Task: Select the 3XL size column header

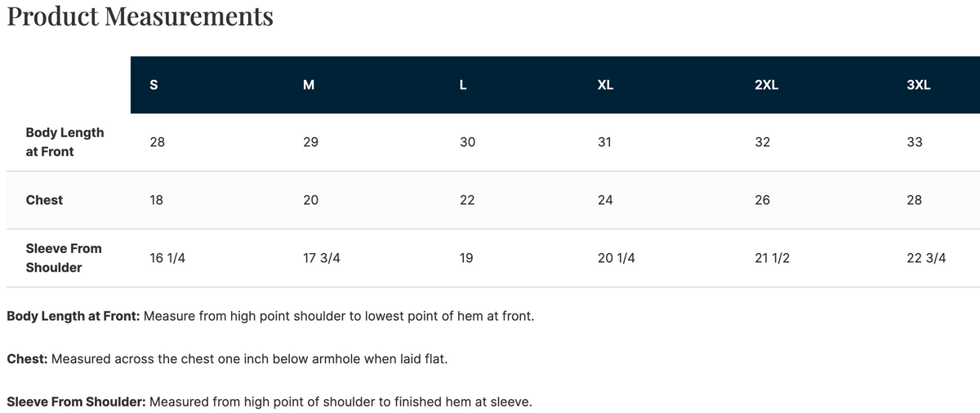Action: point(919,85)
